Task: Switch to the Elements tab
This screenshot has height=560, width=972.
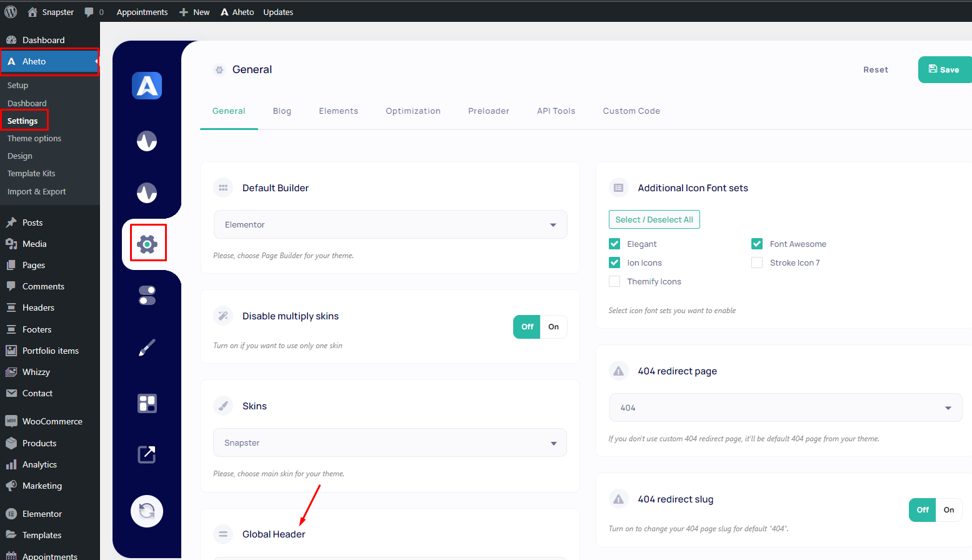Action: (338, 111)
